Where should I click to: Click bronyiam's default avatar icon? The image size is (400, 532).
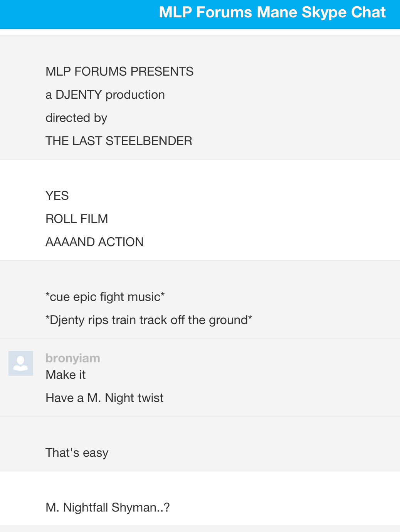[x=21, y=363]
